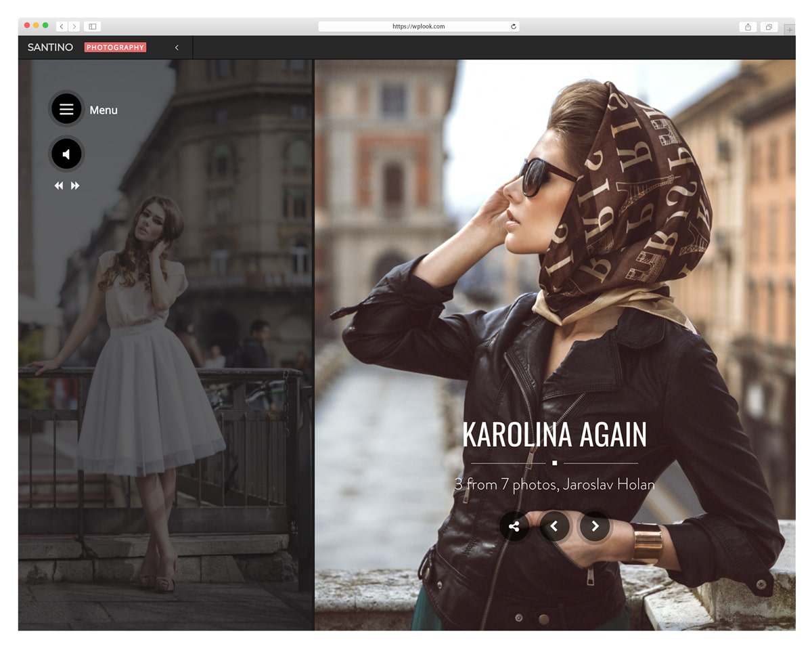The image size is (812, 648).
Task: Collapse the header bar using left chevron
Action: tap(177, 47)
